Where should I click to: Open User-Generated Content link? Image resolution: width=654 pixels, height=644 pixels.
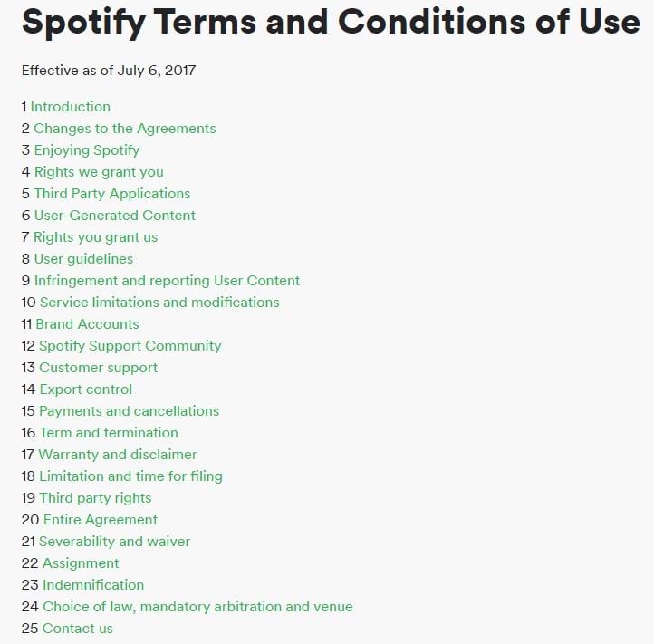tap(115, 216)
